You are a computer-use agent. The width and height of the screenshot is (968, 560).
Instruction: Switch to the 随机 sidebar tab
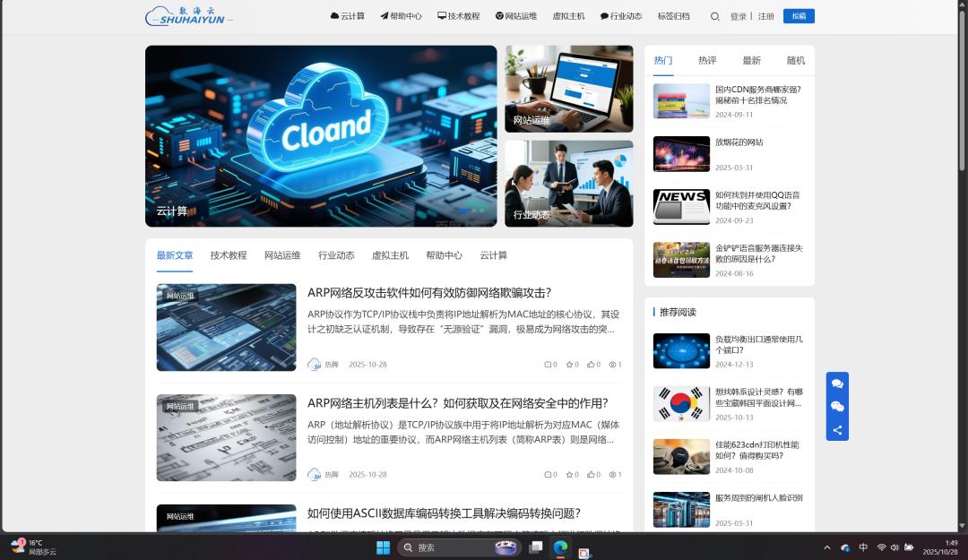795,61
